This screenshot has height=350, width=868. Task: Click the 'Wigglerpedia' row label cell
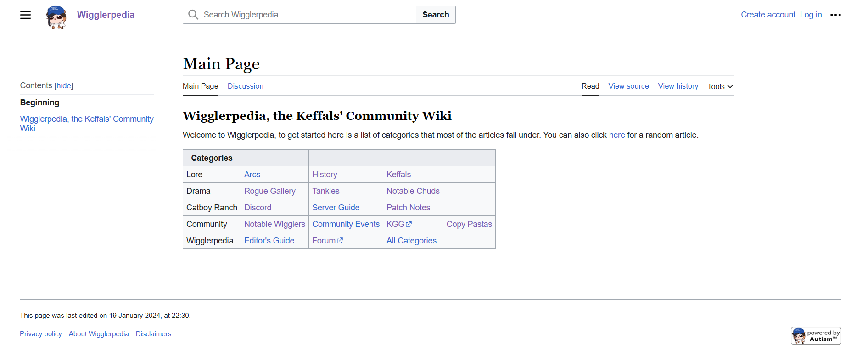tap(212, 241)
